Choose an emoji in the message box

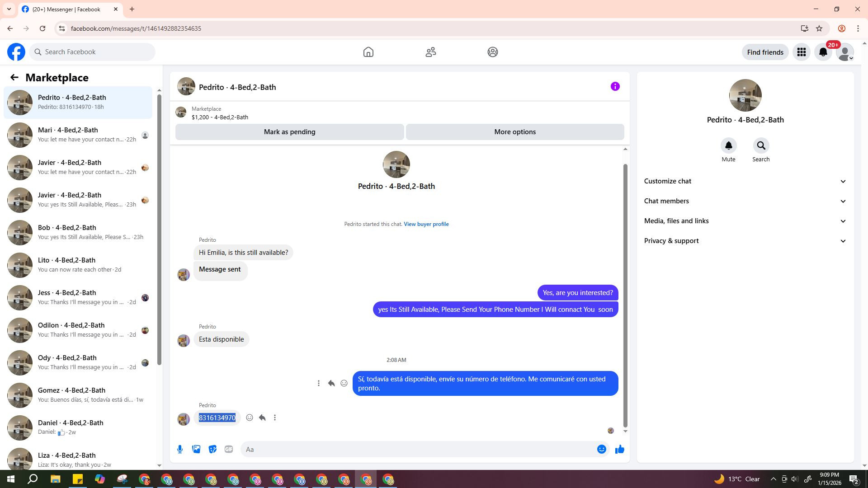point(601,449)
